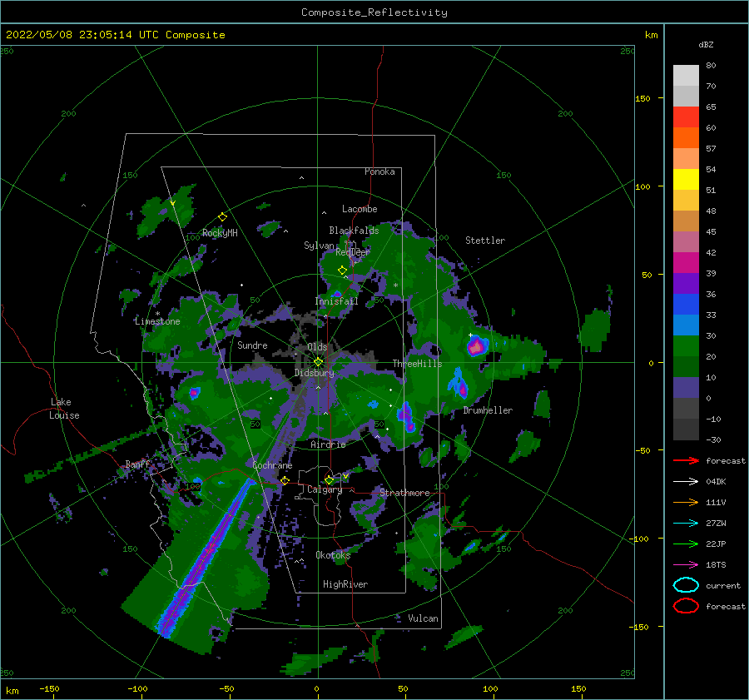Viewport: 749px width, 700px height.
Task: Click the yellow diamond radar site at Didsbury
Action: coord(318,362)
